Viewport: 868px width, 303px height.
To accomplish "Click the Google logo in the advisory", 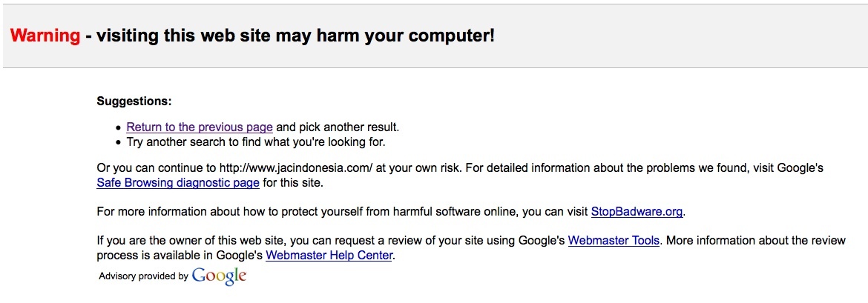I will click(x=219, y=276).
